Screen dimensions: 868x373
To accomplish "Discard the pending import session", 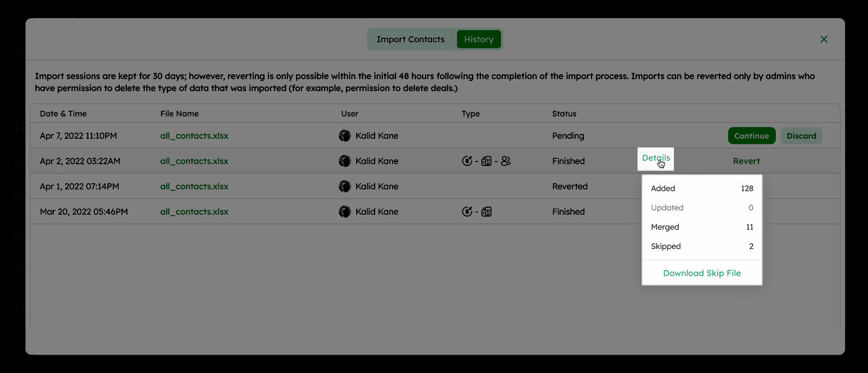I will 801,136.
